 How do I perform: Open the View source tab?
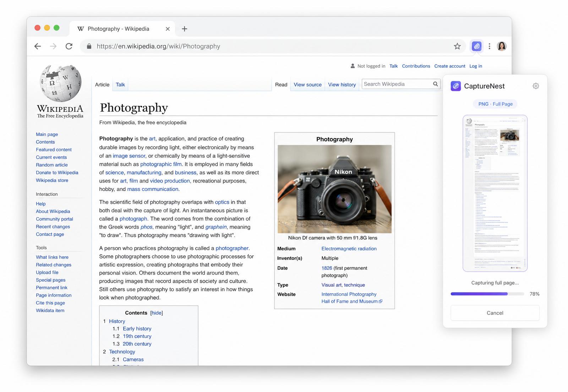click(307, 85)
